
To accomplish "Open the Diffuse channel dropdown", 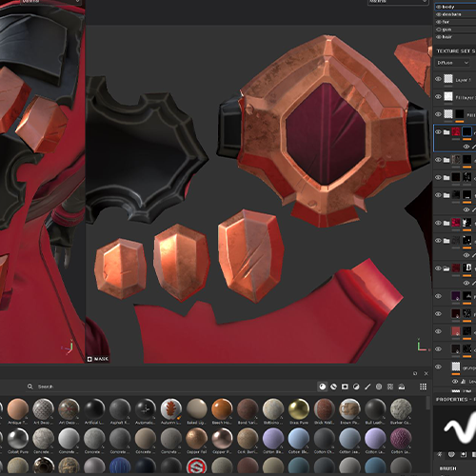I will point(452,63).
